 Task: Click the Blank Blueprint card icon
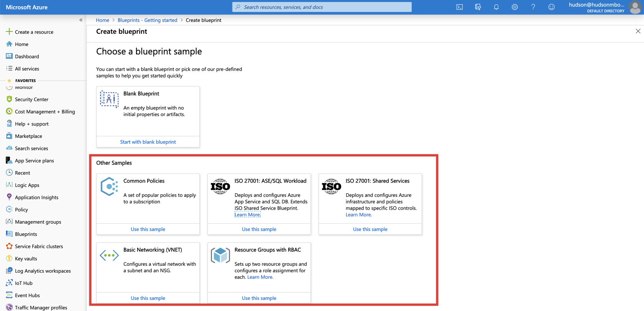[x=109, y=99]
